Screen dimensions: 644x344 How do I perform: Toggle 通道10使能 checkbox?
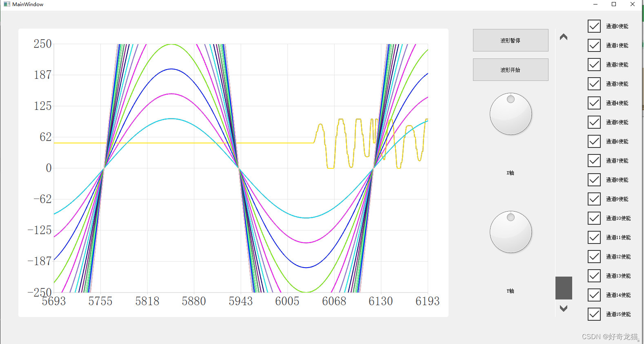click(594, 218)
